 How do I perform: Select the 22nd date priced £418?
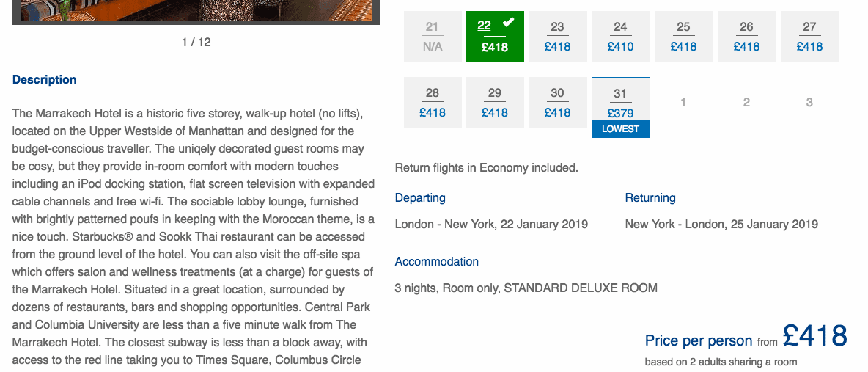click(495, 37)
